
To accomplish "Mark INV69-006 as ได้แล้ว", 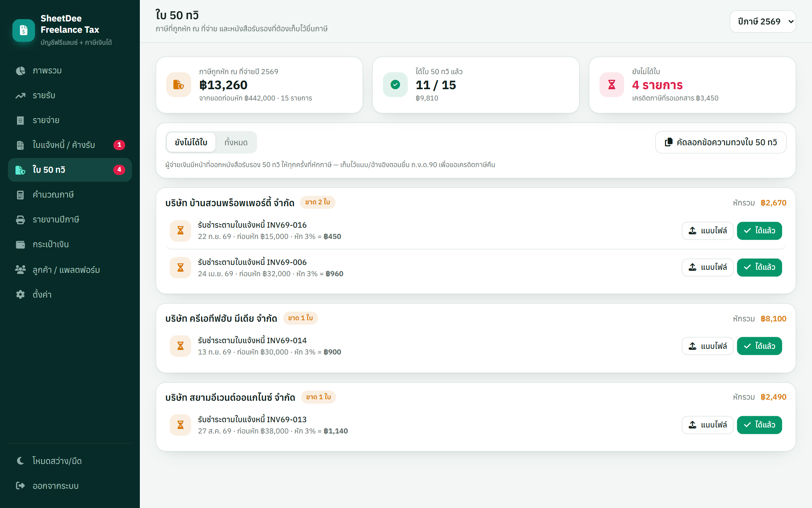I will [x=759, y=267].
